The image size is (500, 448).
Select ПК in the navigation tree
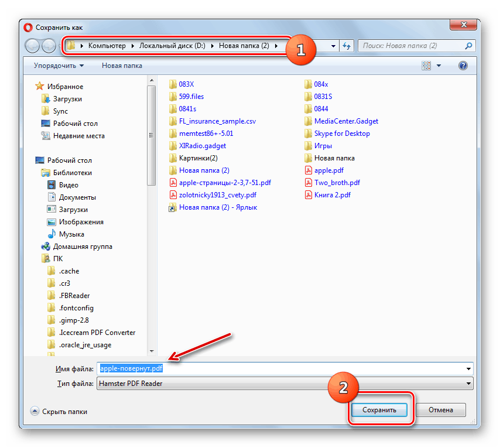(58, 259)
